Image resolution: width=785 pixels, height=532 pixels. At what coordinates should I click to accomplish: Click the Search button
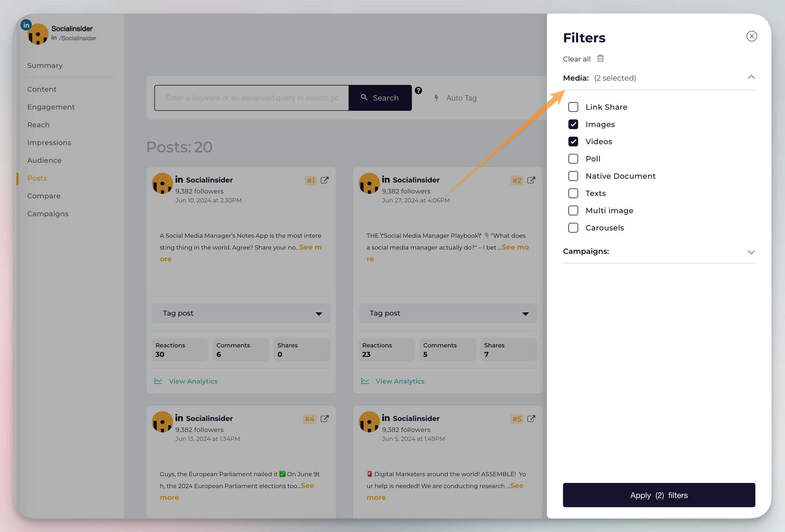point(380,98)
